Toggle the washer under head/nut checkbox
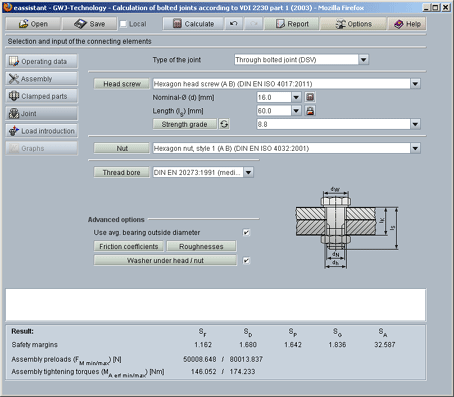This screenshot has width=454, height=397. 246,260
